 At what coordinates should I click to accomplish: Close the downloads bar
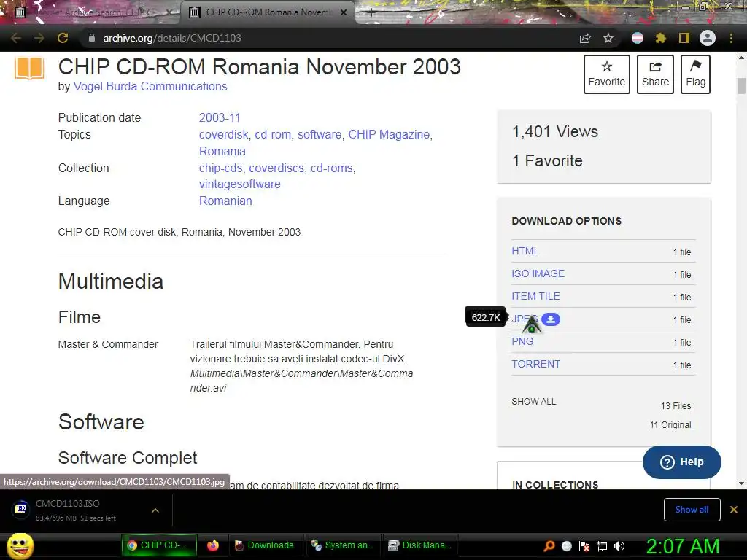(x=734, y=510)
